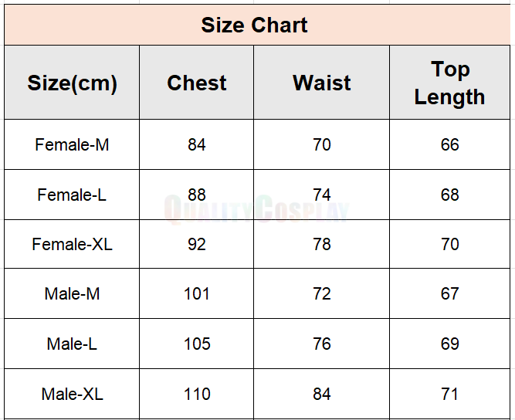
Task: Select top length 66 for Female-M
Action: (450, 144)
